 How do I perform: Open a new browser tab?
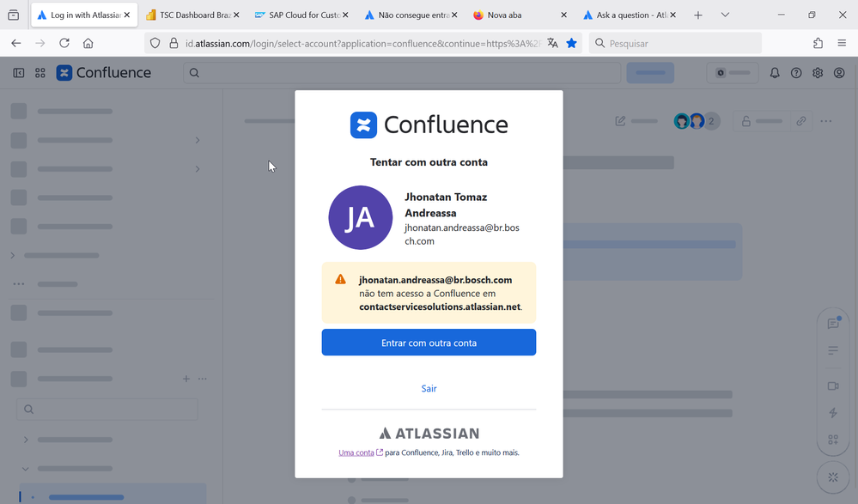point(697,15)
